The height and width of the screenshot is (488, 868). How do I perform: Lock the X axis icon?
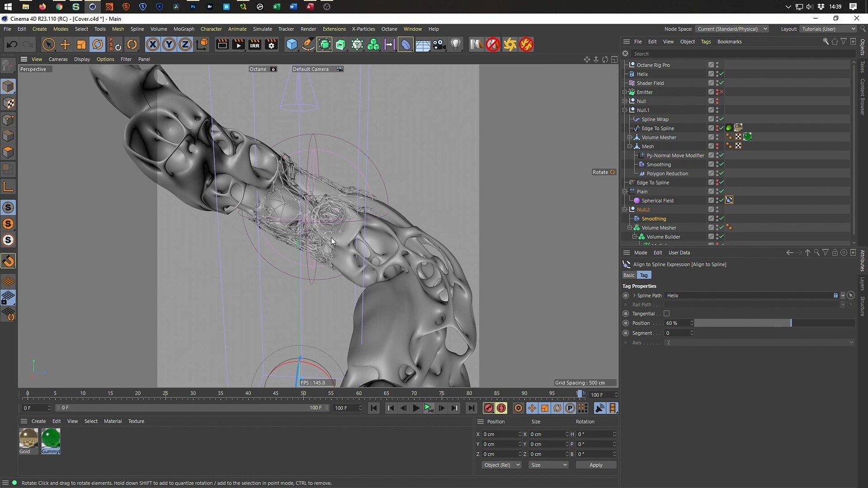(x=152, y=45)
